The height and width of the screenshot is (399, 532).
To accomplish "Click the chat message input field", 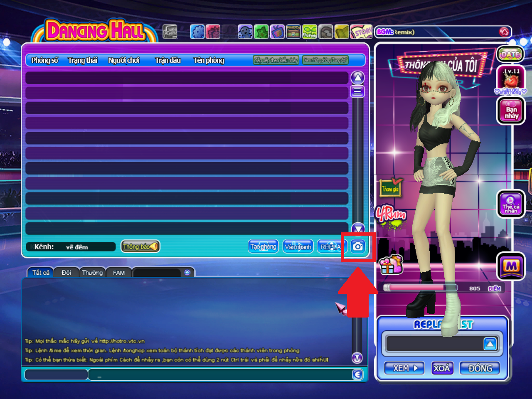I will (220, 374).
